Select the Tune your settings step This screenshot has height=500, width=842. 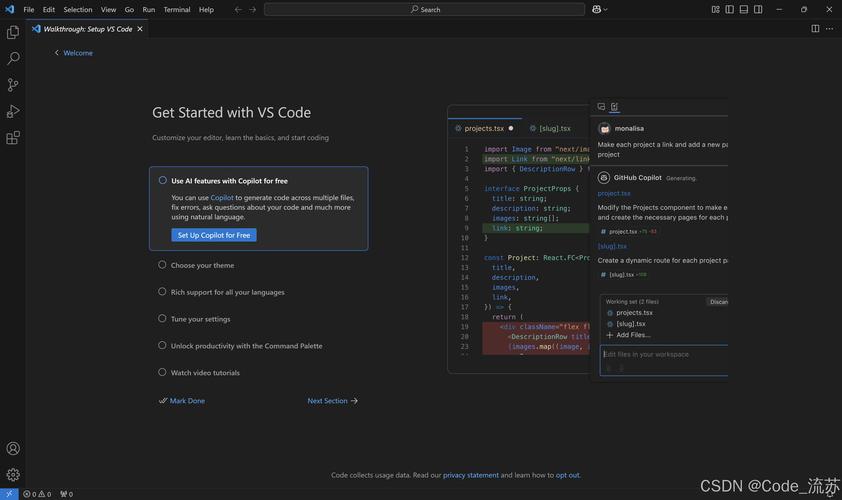[x=200, y=319]
